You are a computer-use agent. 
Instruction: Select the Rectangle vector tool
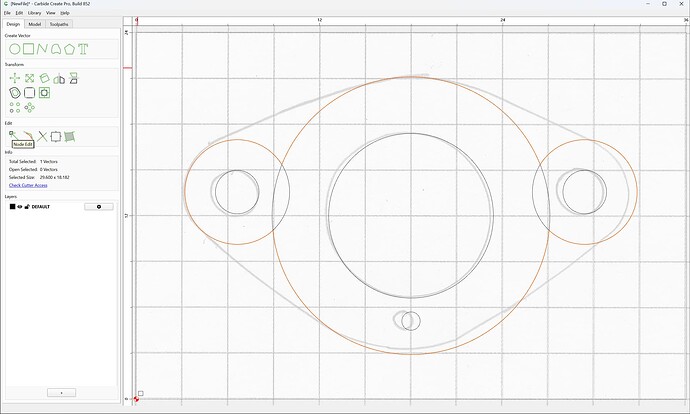click(x=29, y=49)
